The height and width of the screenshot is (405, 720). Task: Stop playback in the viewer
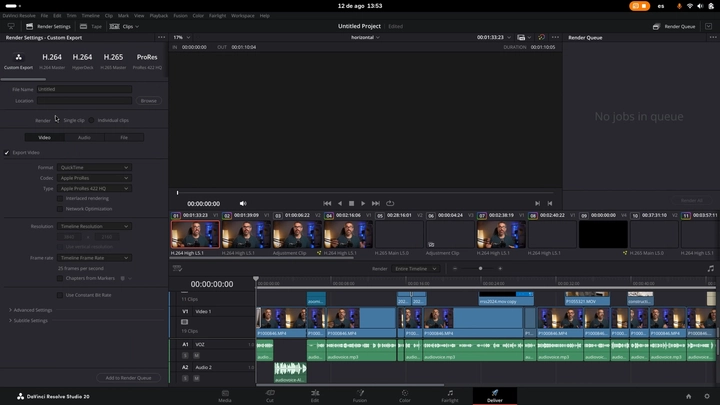point(351,203)
